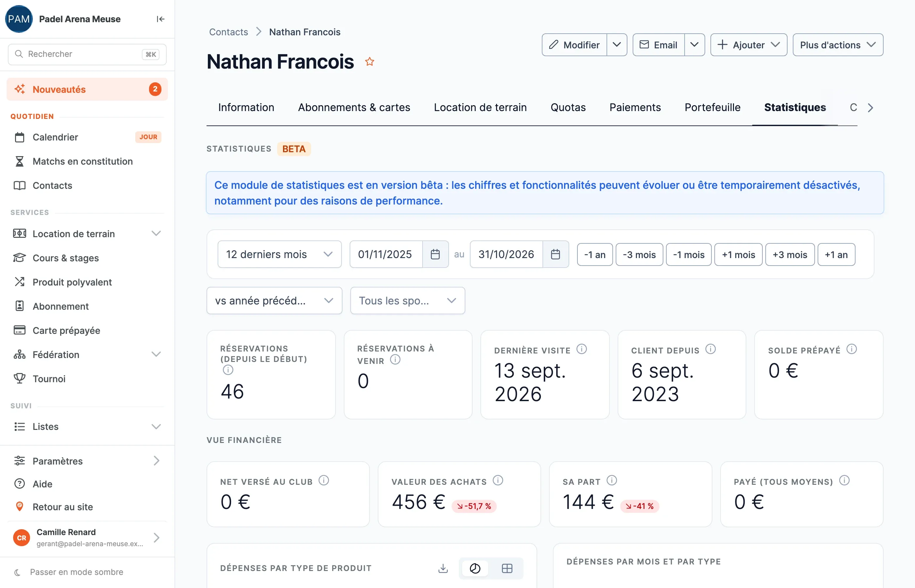This screenshot has height=588, width=915.
Task: Click the 01/11/2025 start date field
Action: (386, 254)
